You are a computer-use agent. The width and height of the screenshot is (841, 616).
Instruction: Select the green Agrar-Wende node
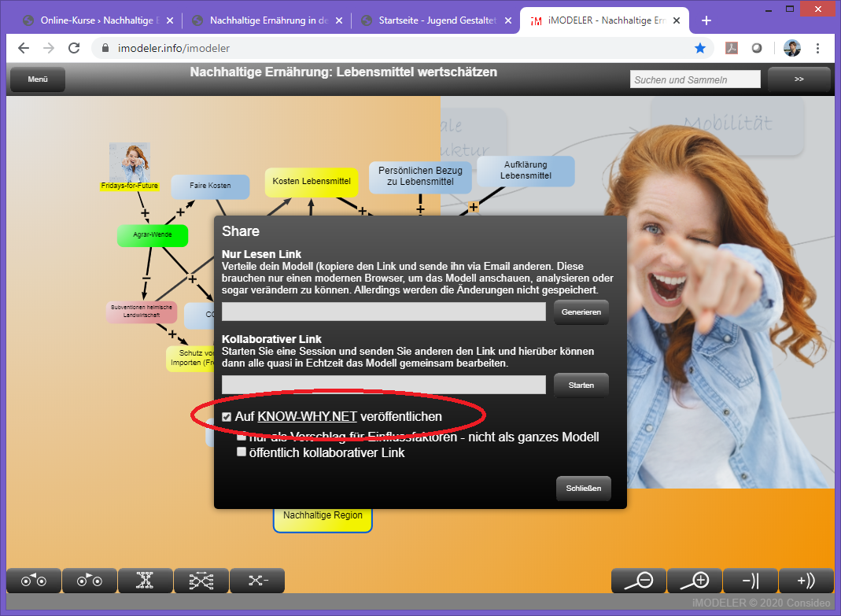pos(153,235)
